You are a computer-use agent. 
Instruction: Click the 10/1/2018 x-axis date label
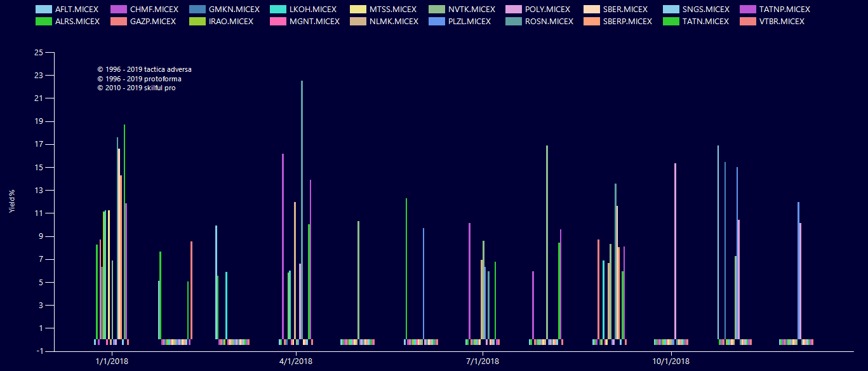[x=671, y=361]
